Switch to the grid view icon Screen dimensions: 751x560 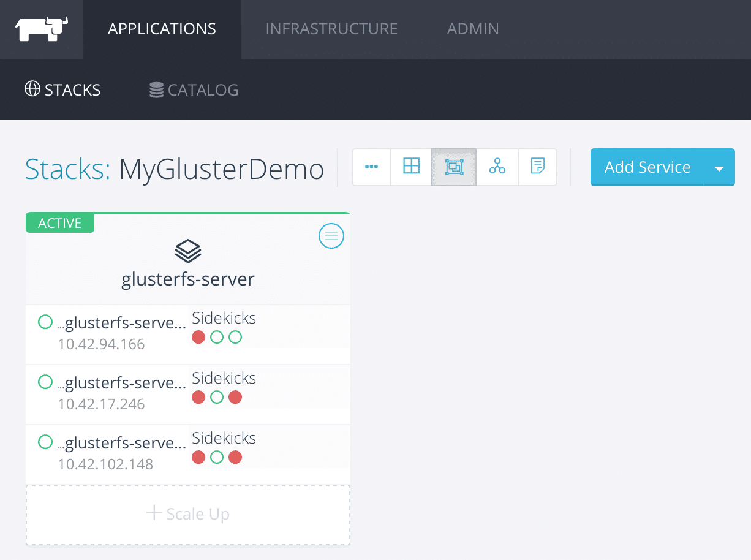point(411,167)
